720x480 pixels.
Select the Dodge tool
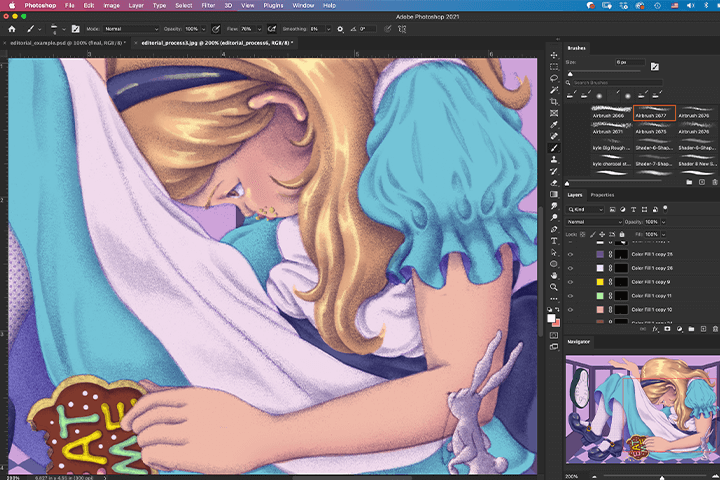pos(554,217)
